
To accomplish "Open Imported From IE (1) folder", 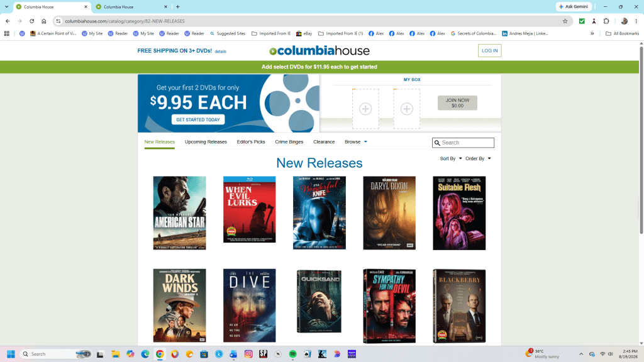I will point(341,33).
